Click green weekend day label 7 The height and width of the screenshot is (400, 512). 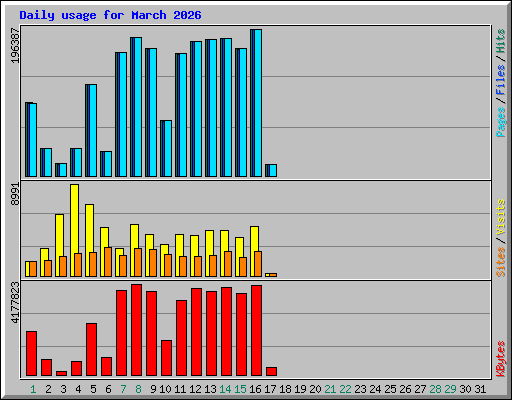123,389
